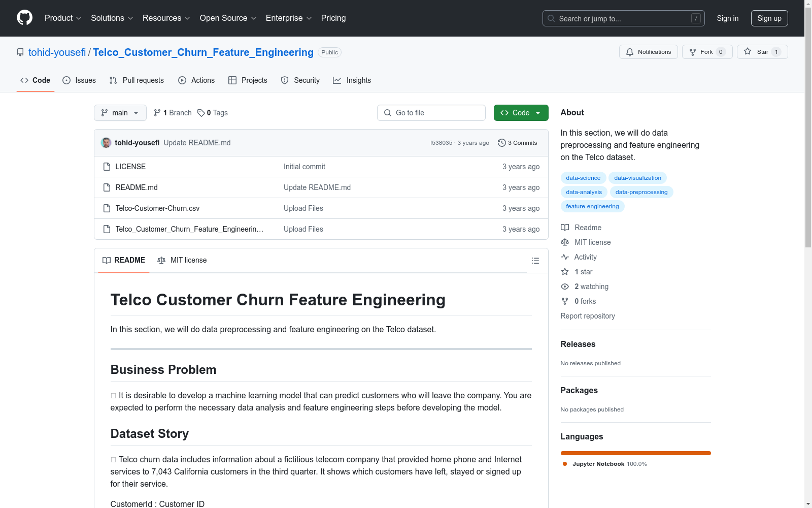This screenshot has width=812, height=508.
Task: Click the Initial commit message on LICENSE row
Action: (x=304, y=167)
